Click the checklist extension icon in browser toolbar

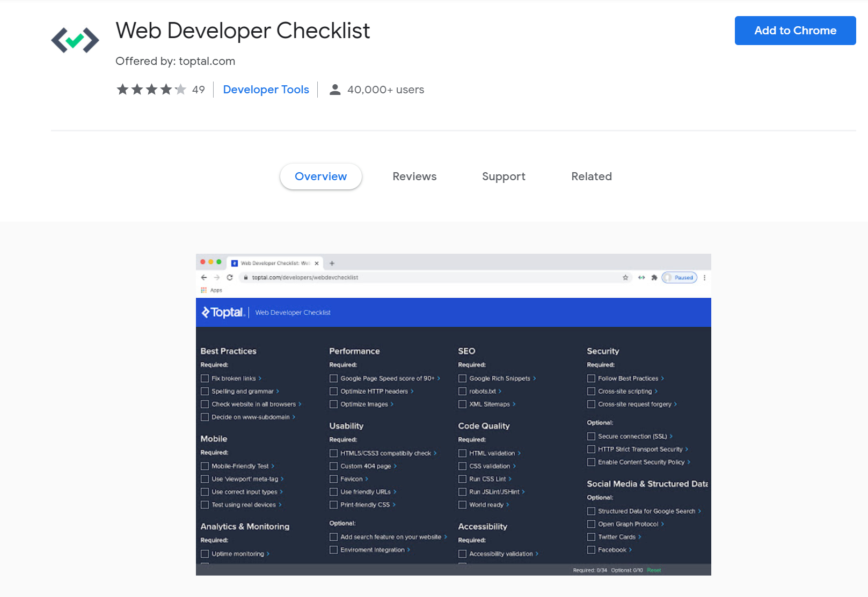641,277
